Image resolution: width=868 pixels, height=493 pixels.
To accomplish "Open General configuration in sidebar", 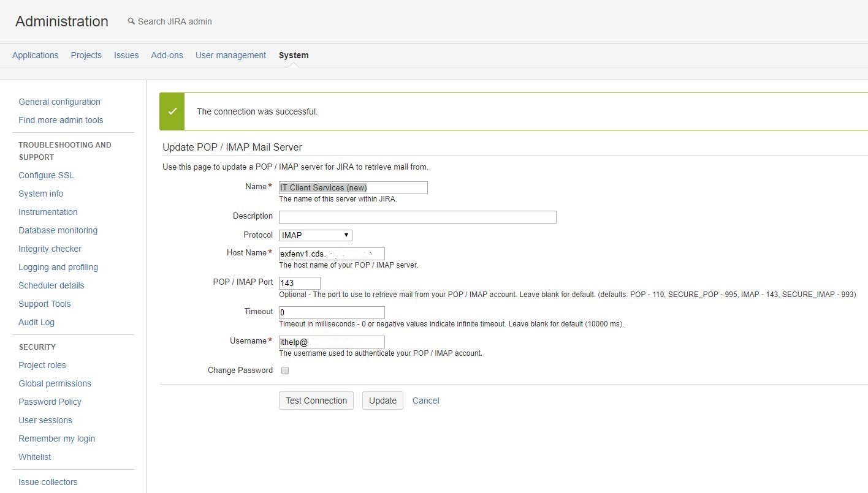I will [59, 102].
